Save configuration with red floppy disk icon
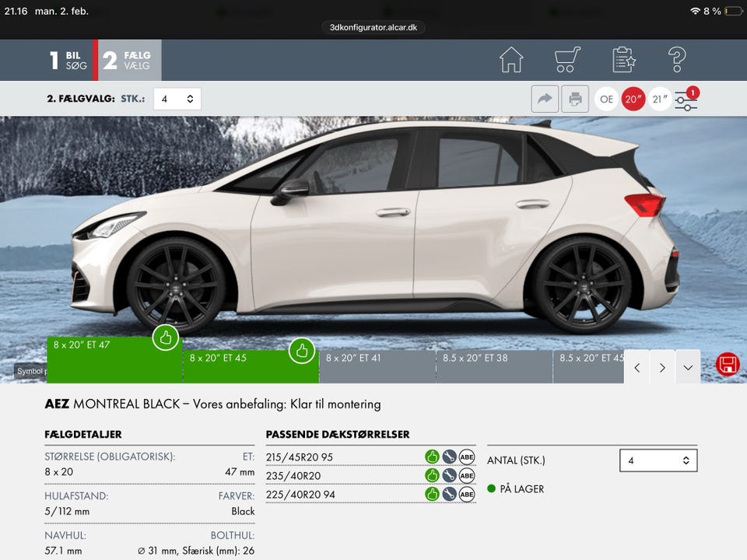The width and height of the screenshot is (747, 560). (728, 364)
